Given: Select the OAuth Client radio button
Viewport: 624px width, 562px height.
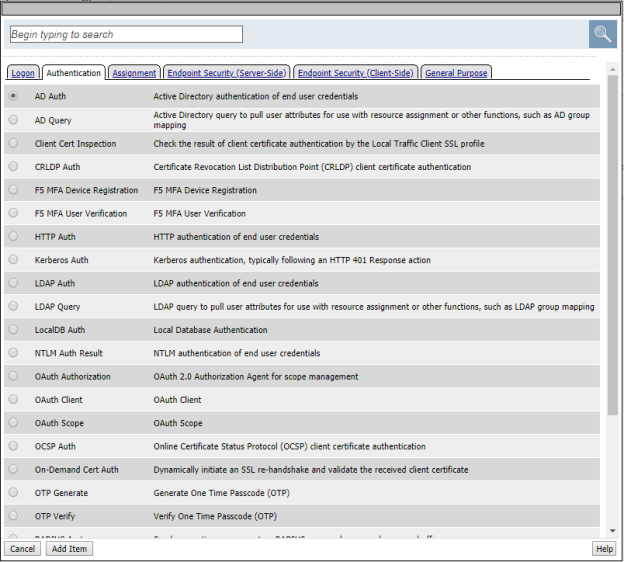Looking at the screenshot, I should (x=13, y=400).
